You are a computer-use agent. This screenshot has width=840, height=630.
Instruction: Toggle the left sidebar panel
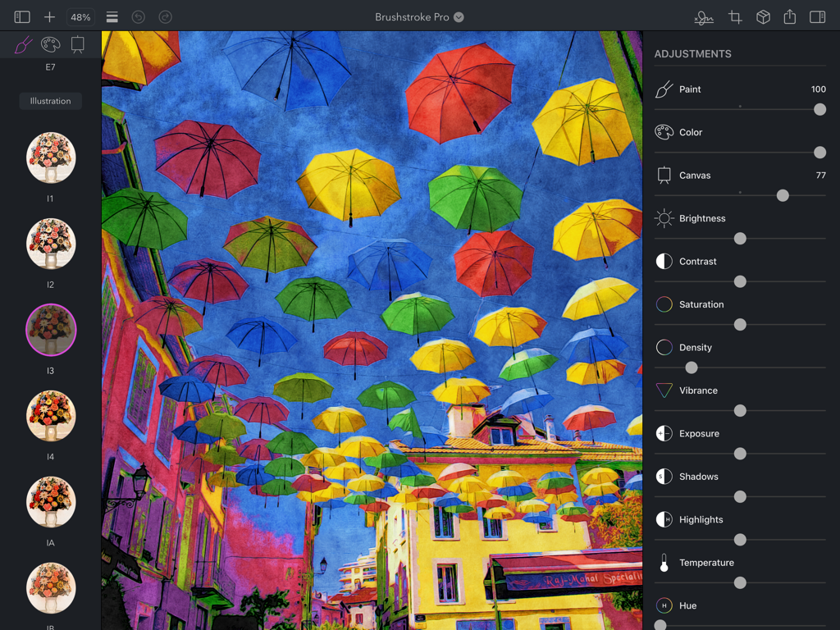[21, 16]
